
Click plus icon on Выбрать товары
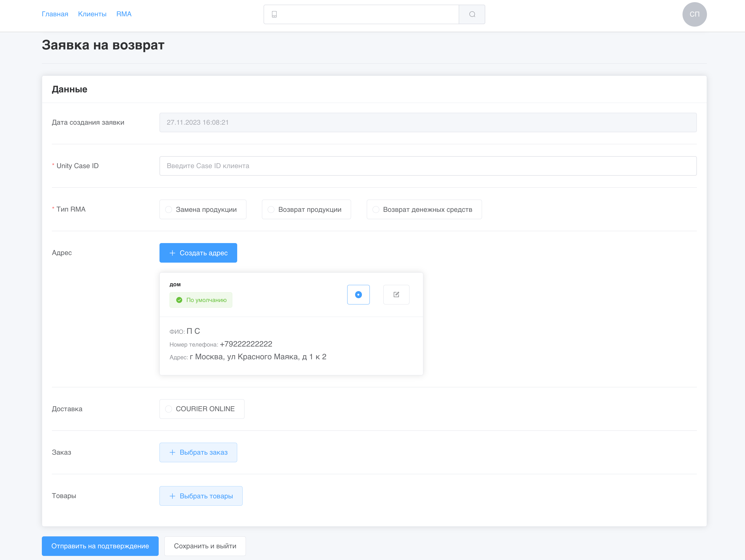point(172,496)
